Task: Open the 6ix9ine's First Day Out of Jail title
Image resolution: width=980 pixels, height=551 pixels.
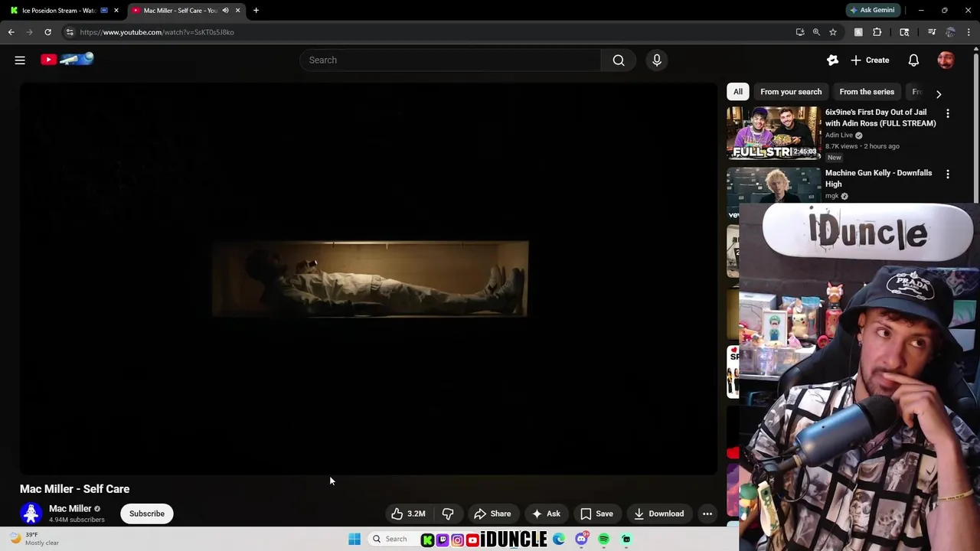Action: click(880, 118)
